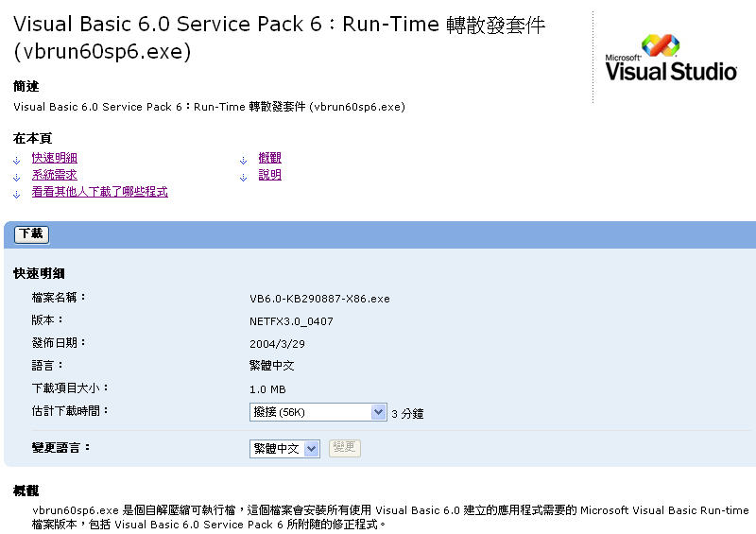
Task: Click the Microsoft Visual Studio logo
Action: (x=671, y=58)
